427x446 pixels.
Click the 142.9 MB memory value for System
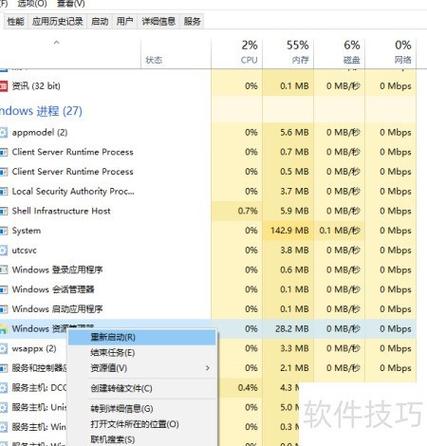click(289, 231)
